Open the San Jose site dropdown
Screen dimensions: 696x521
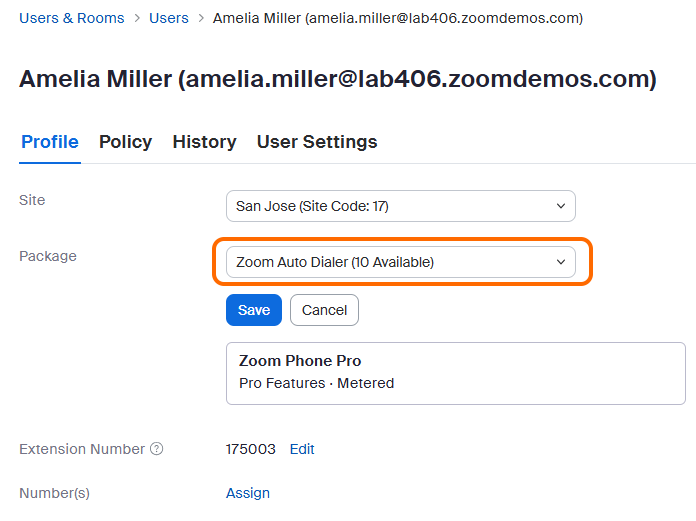click(400, 206)
